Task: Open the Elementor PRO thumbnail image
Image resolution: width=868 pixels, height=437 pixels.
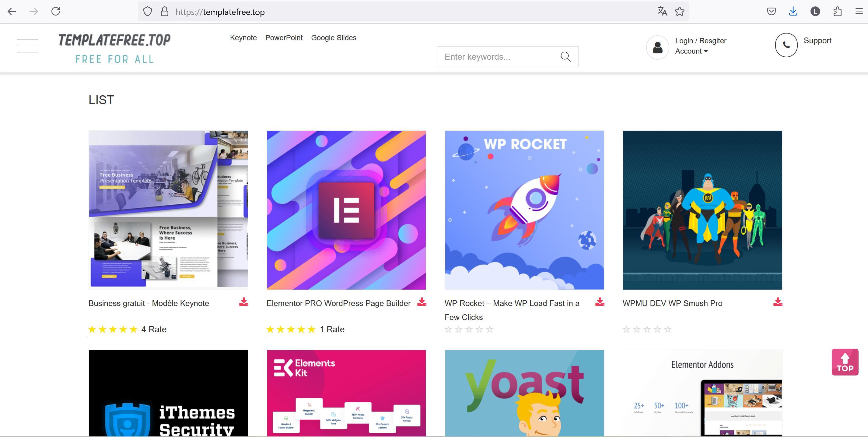Action: coord(346,210)
